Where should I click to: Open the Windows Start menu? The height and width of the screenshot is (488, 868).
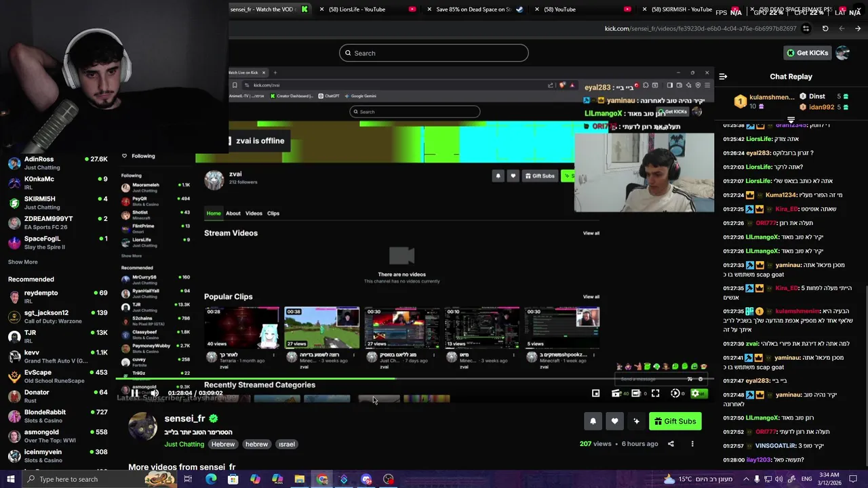[10, 479]
